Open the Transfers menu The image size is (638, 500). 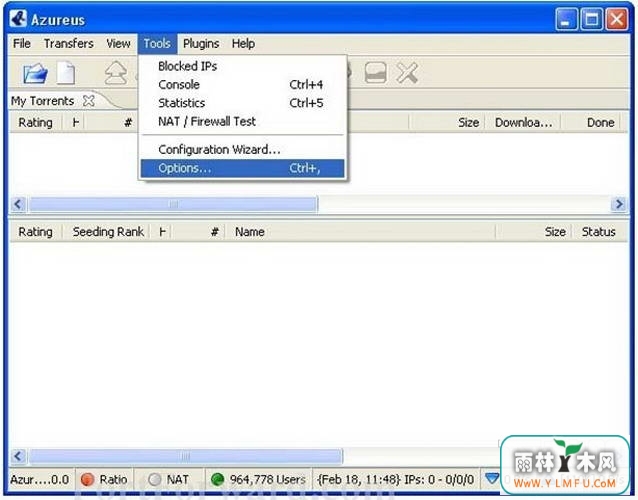(69, 44)
